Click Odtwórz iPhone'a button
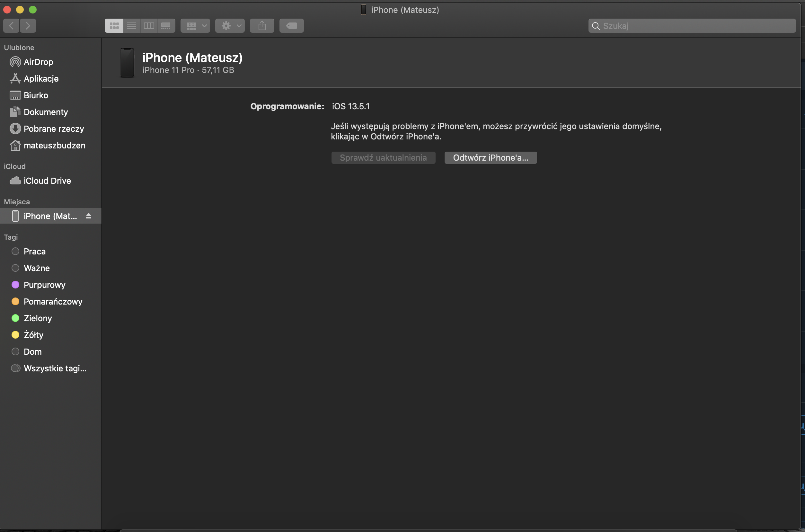 point(490,158)
